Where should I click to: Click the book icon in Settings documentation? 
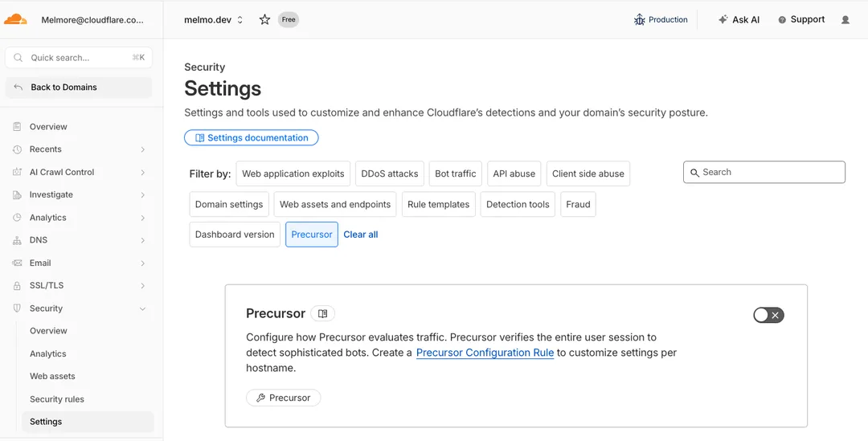coord(200,138)
